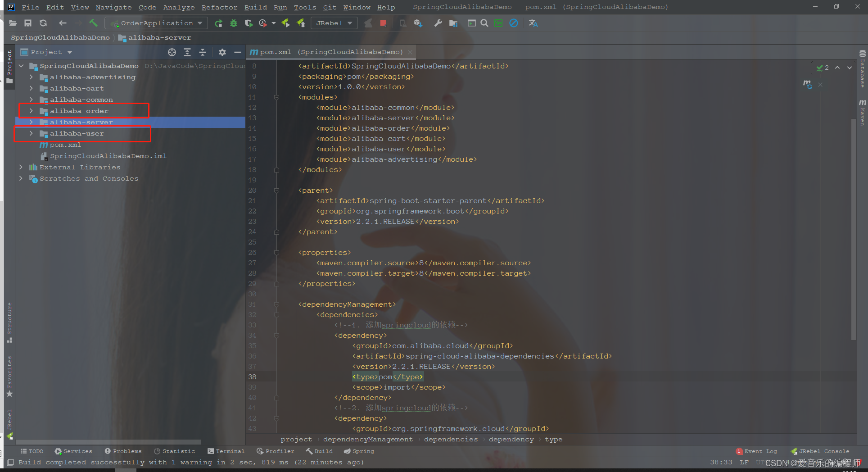Expand alibaba-user module folder

[x=31, y=133]
